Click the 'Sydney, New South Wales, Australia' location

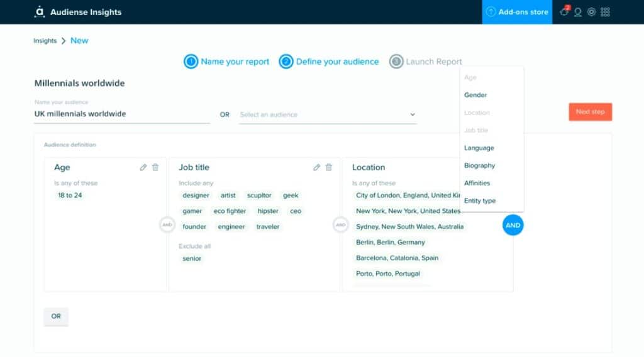pyautogui.click(x=409, y=226)
